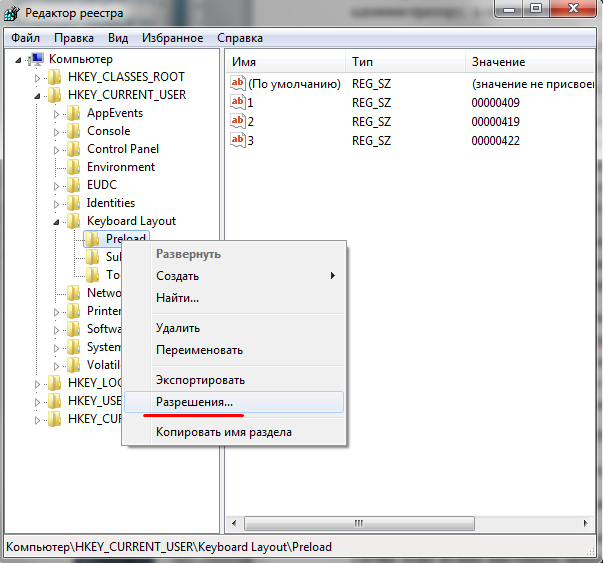
Task: Click the Environment folder icon
Action: 74,167
